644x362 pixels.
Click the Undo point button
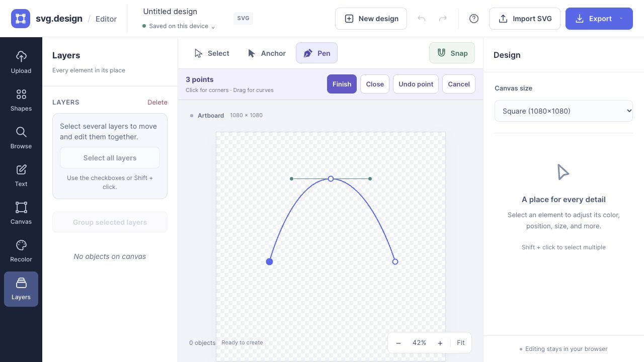(x=416, y=84)
